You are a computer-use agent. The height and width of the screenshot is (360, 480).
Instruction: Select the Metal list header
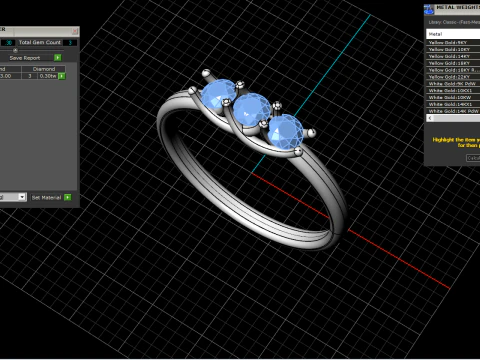click(453, 34)
